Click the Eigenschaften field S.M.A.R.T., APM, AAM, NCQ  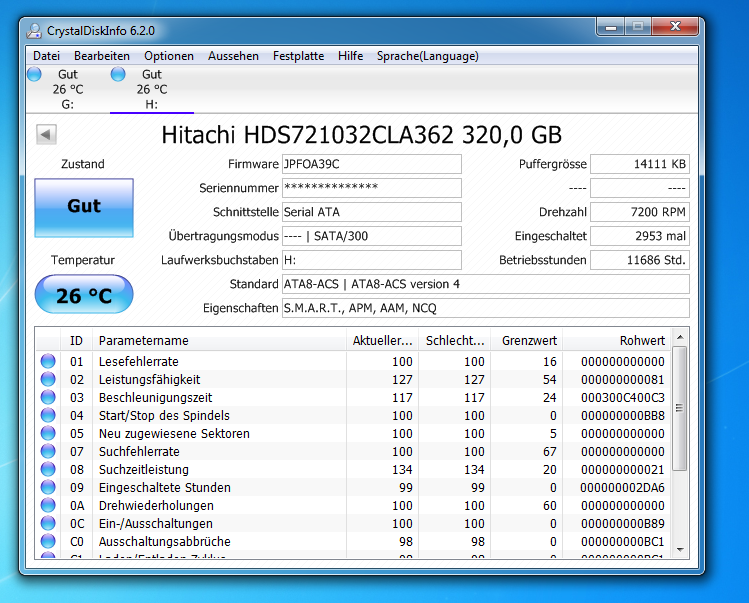tap(486, 308)
